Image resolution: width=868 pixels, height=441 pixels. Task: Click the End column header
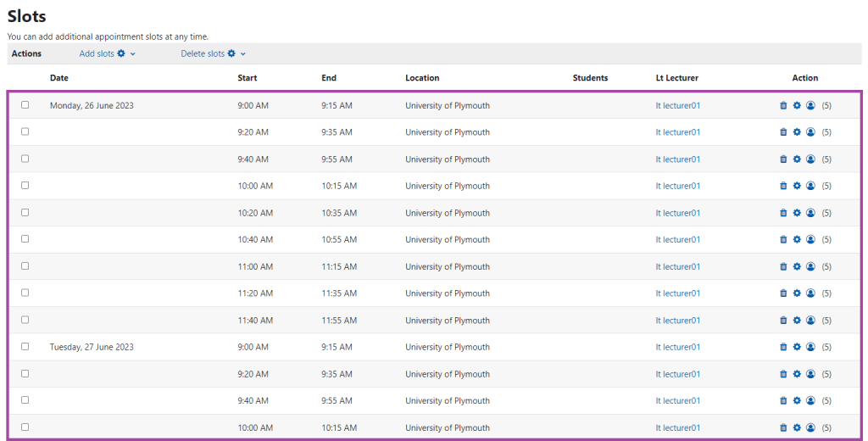329,77
